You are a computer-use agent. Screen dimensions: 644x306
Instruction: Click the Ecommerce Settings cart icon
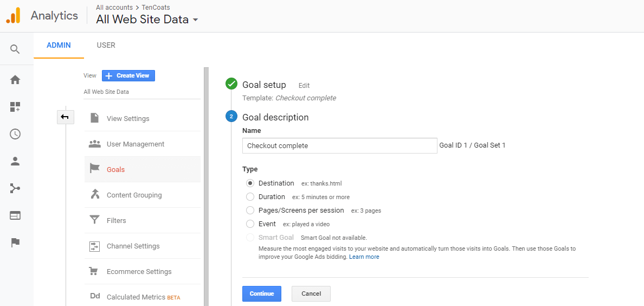(94, 271)
